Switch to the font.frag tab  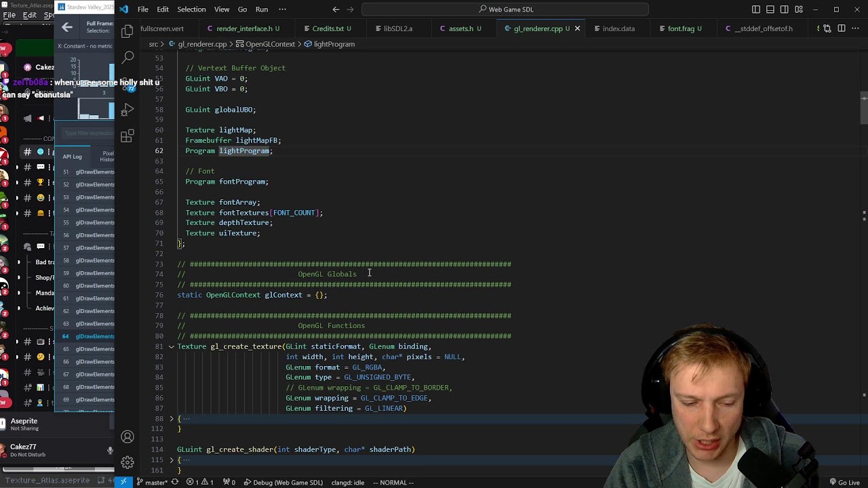click(x=682, y=28)
